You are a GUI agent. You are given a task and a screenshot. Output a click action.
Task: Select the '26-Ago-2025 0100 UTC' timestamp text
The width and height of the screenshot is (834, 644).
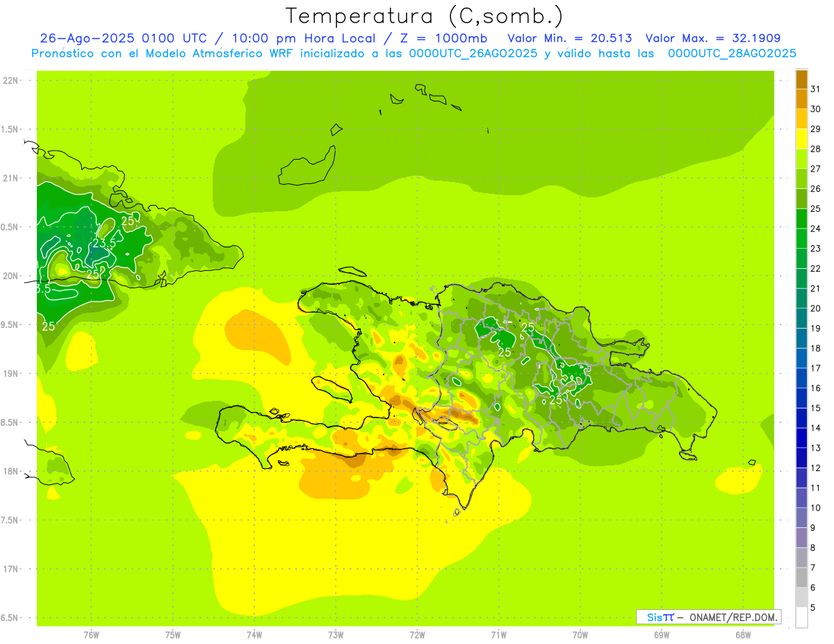[129, 38]
